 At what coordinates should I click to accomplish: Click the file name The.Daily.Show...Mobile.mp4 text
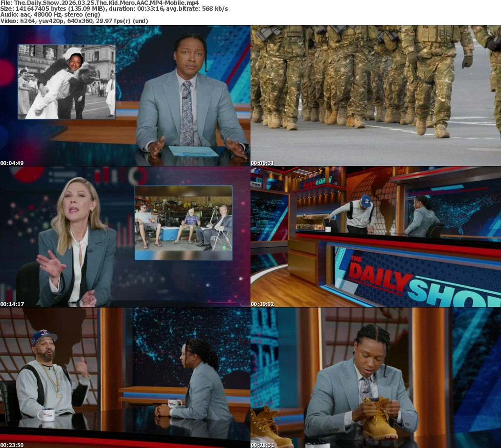pyautogui.click(x=99, y=3)
